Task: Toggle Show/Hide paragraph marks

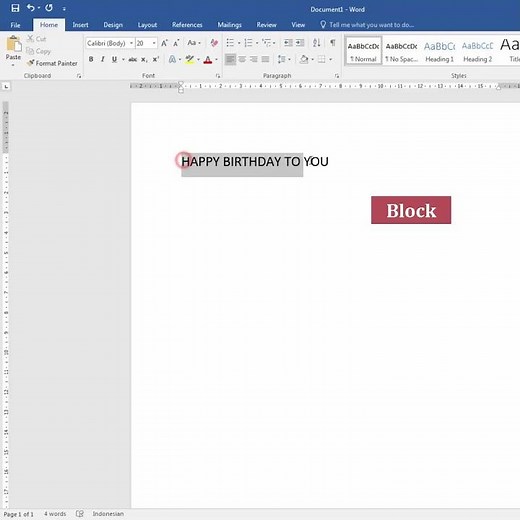Action: coord(333,43)
